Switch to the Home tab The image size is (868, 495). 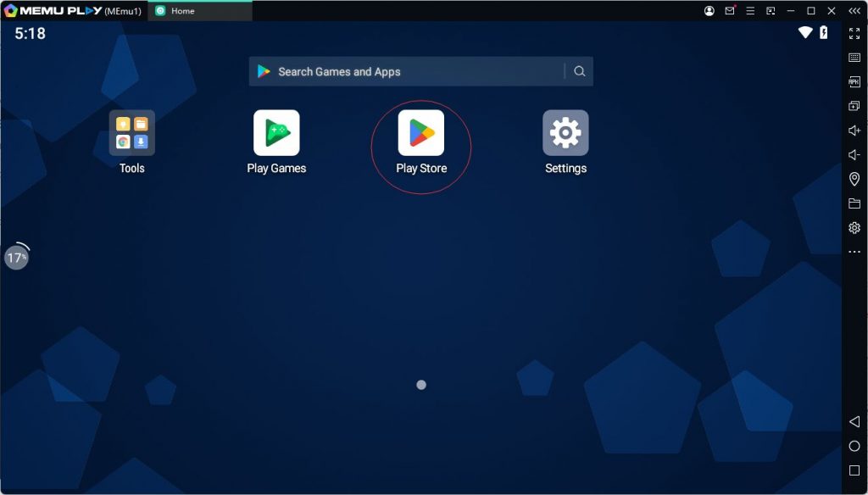tap(199, 11)
